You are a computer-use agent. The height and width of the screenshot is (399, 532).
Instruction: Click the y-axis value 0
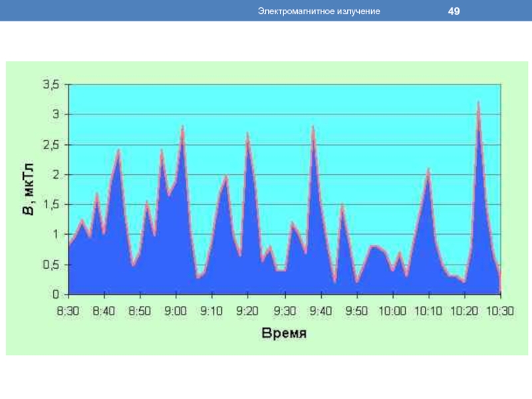point(56,294)
